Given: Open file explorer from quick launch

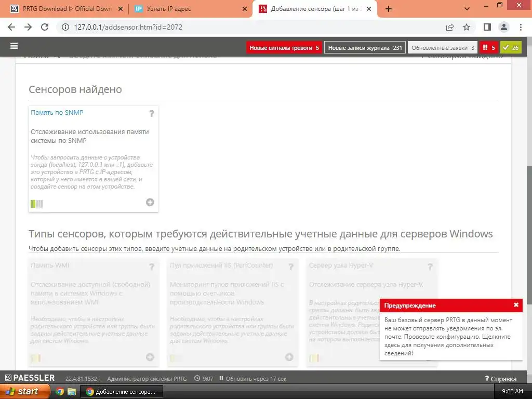Looking at the screenshot, I should pos(72,392).
